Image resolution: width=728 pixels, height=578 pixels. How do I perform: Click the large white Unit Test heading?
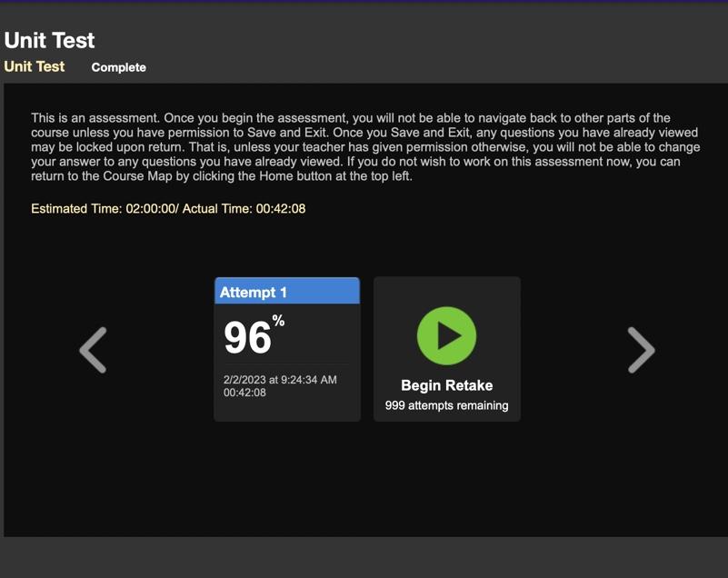49,40
